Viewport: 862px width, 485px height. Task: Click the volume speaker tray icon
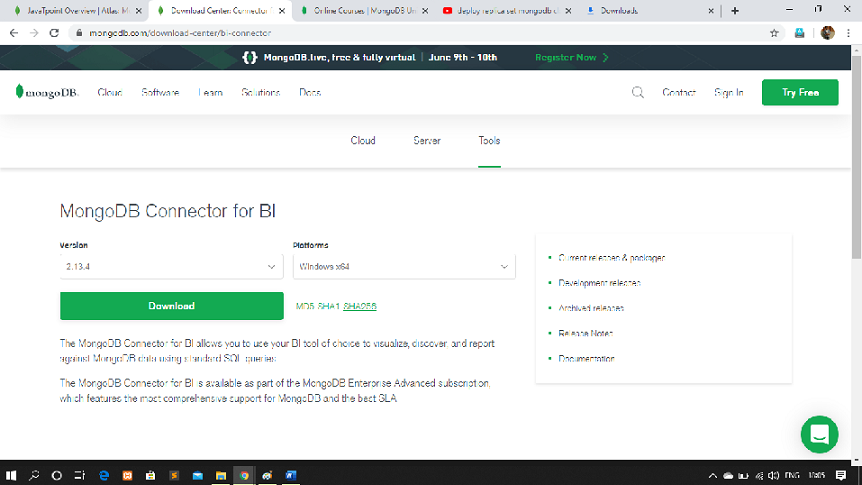pos(773,476)
